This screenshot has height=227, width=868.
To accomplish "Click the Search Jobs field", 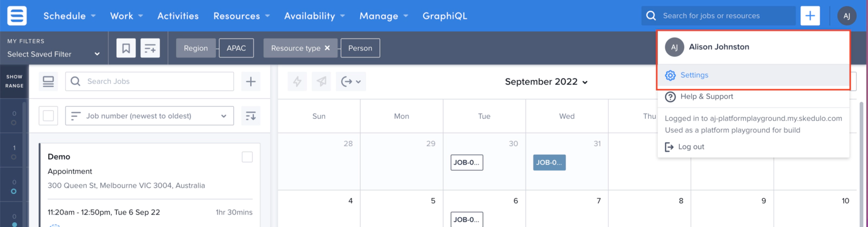I will pyautogui.click(x=150, y=81).
